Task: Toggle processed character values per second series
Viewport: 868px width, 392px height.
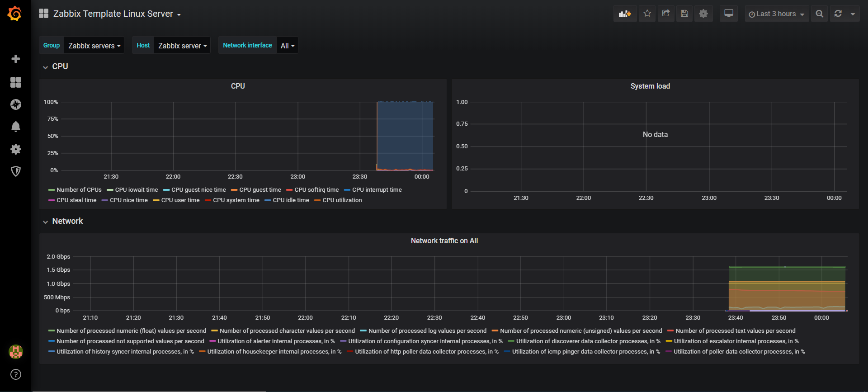Action: tap(287, 331)
